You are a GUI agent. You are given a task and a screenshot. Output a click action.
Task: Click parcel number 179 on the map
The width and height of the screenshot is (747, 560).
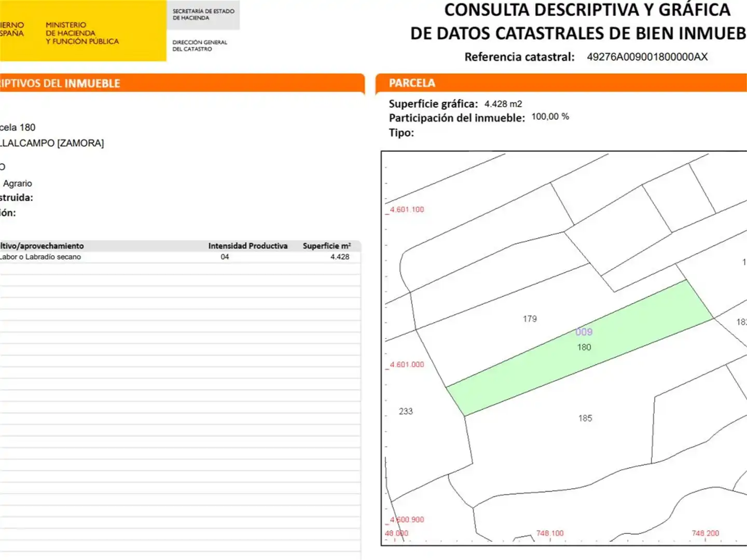click(x=530, y=319)
